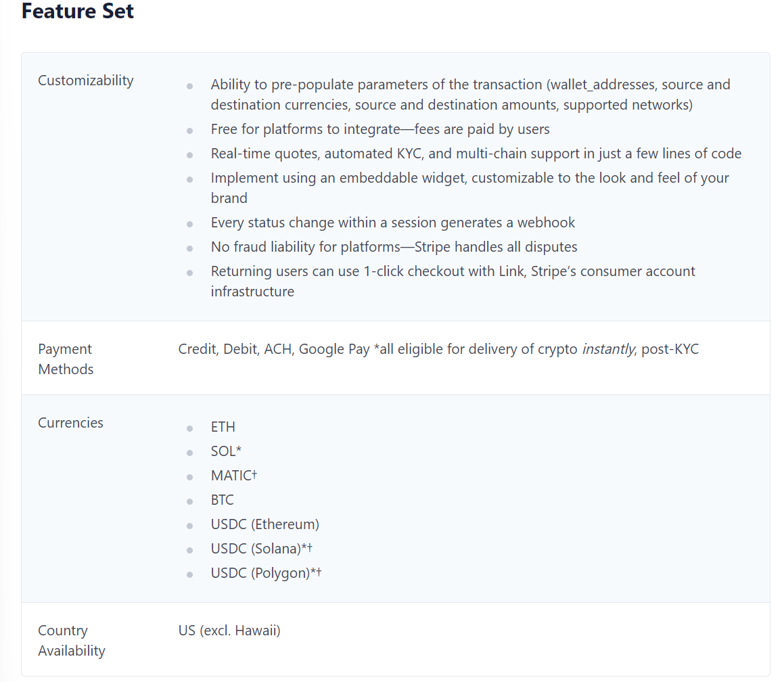Click the embeddable widget bullet text
The image size is (784, 682).
(x=469, y=187)
